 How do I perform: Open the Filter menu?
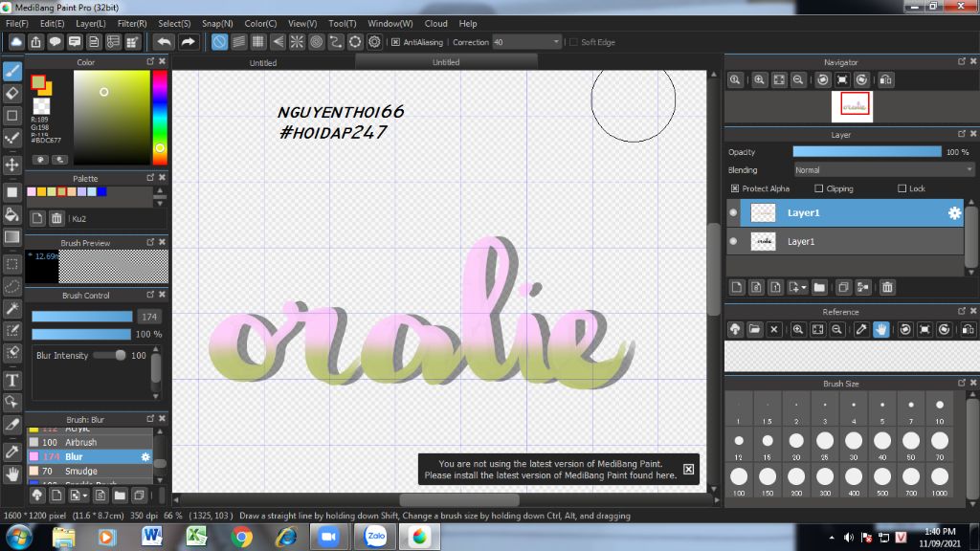click(x=132, y=23)
